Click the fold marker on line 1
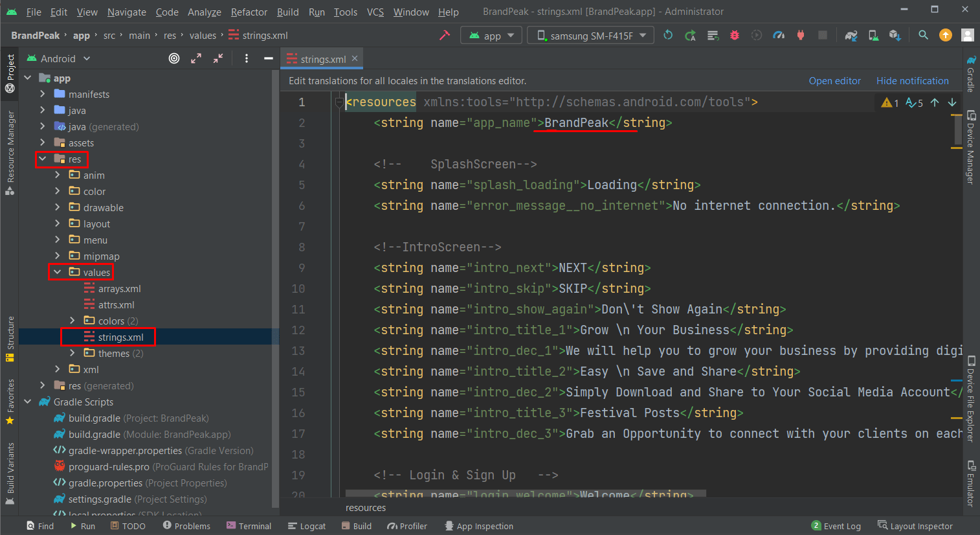The width and height of the screenshot is (980, 535). pos(339,102)
